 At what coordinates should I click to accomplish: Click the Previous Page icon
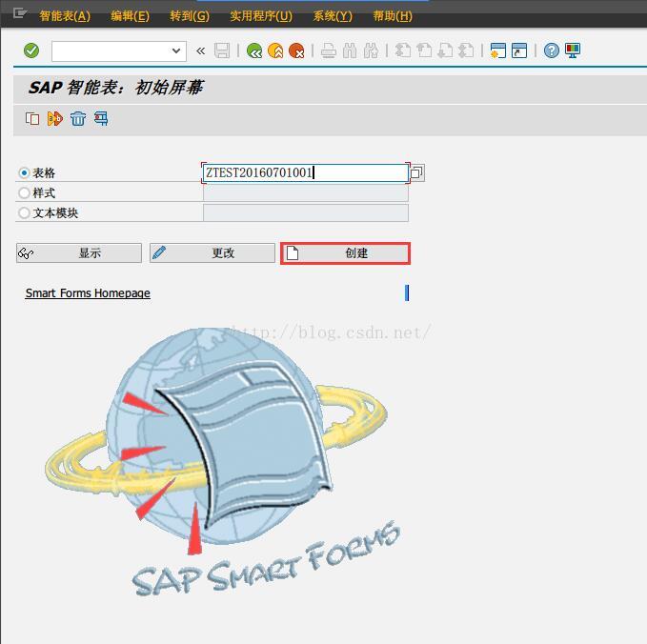pyautogui.click(x=424, y=50)
